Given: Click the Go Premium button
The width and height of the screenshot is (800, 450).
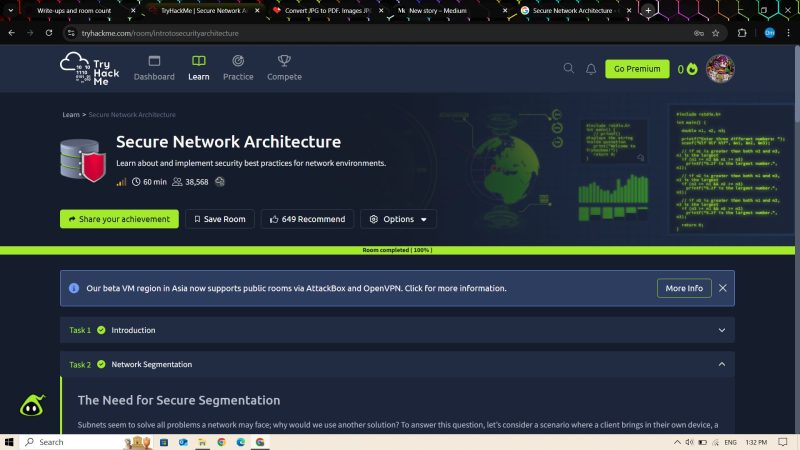Looking at the screenshot, I should pos(637,69).
